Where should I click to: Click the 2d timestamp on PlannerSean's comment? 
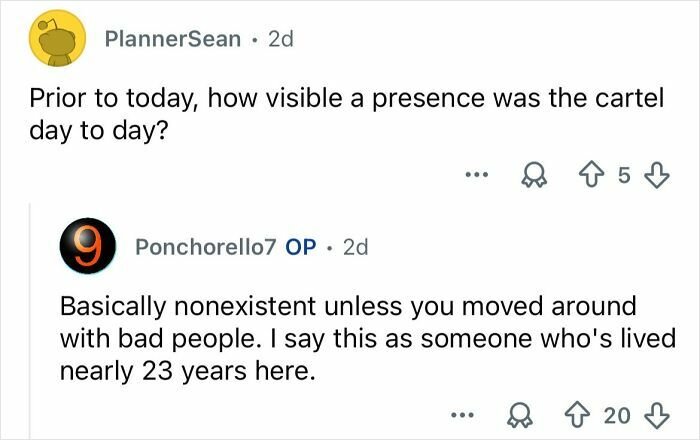coord(280,39)
